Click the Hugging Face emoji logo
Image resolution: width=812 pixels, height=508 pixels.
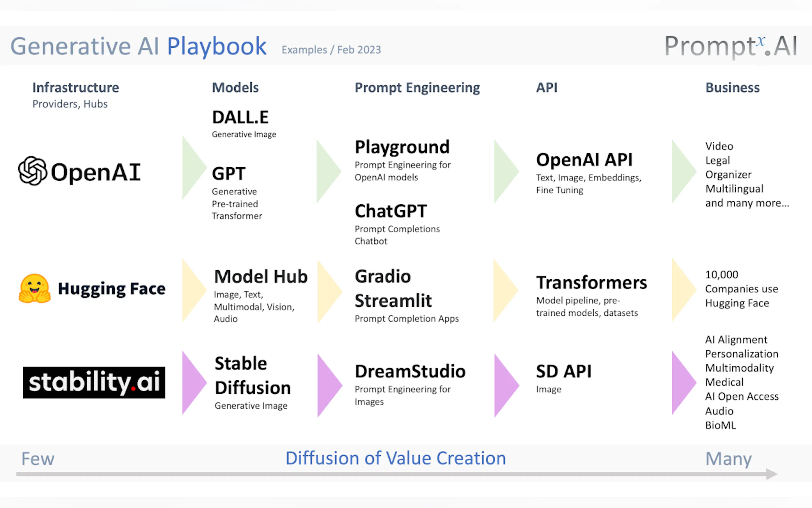tap(35, 289)
